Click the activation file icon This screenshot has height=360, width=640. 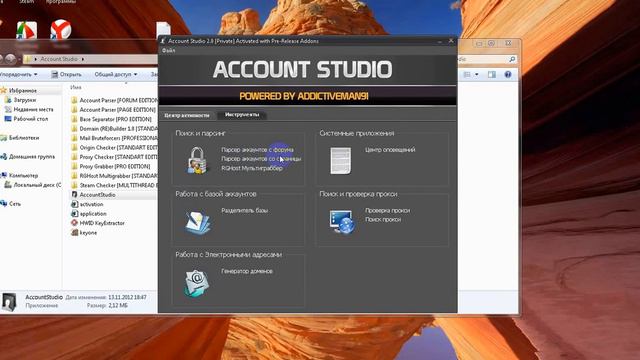[x=74, y=204]
